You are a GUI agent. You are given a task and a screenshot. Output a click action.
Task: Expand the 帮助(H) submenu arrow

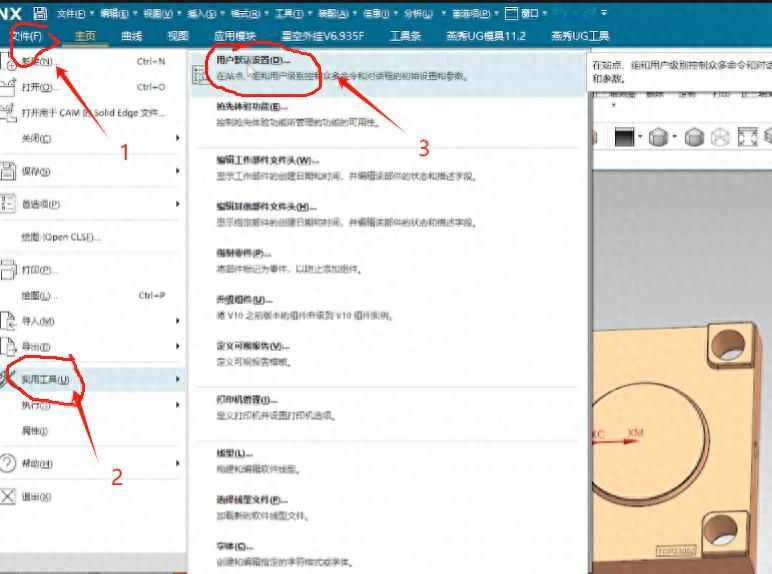pos(177,463)
